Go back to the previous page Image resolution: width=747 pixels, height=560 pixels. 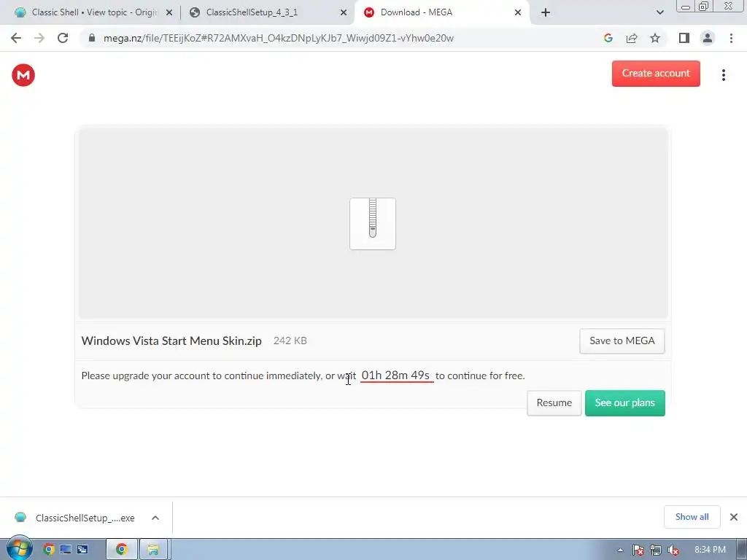[x=16, y=38]
